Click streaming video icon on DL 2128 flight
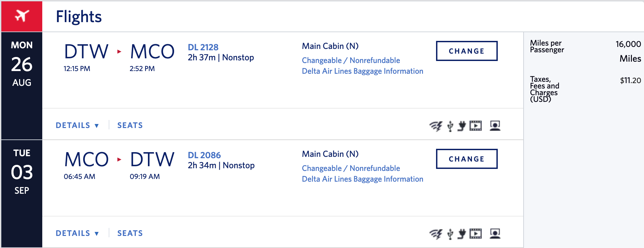Viewport: 644px width, 248px height. 475,126
